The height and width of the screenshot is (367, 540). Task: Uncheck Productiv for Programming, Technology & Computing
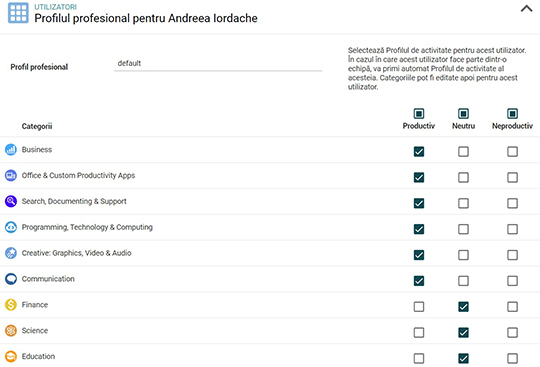click(419, 229)
